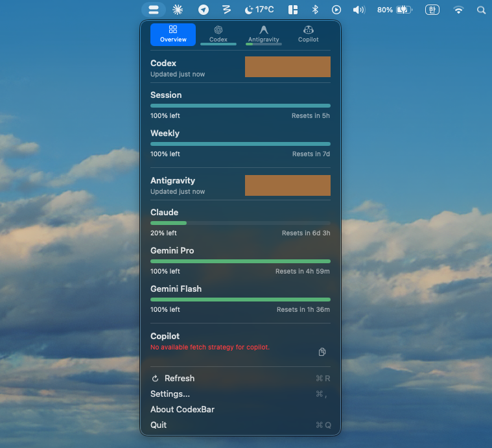Click the Refresh circular arrow icon

coord(155,379)
